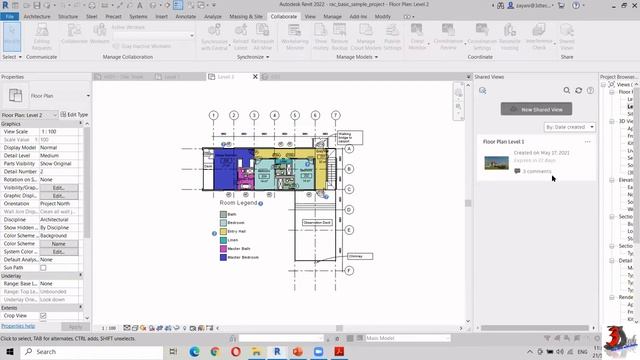
Task: Search shared views with magnifier icon
Action: click(567, 90)
